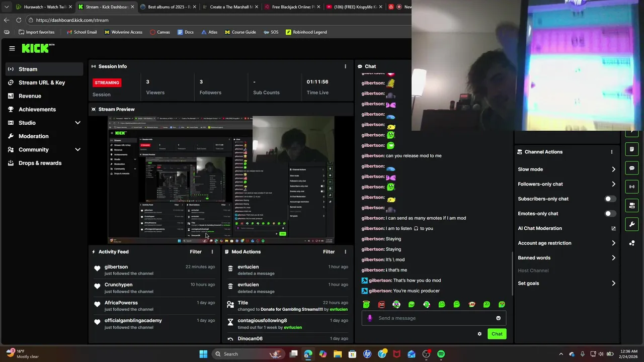Open the Drops & rewards page

click(x=40, y=163)
